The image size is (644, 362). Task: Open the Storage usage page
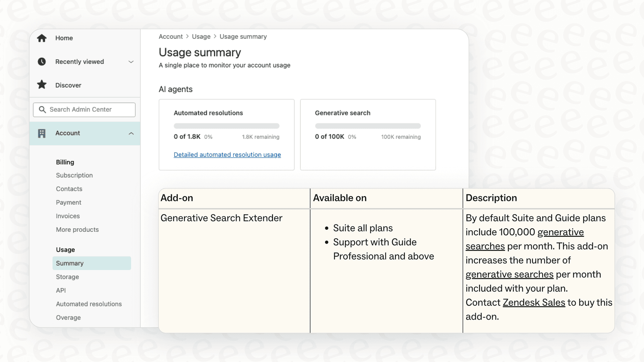pos(67,277)
